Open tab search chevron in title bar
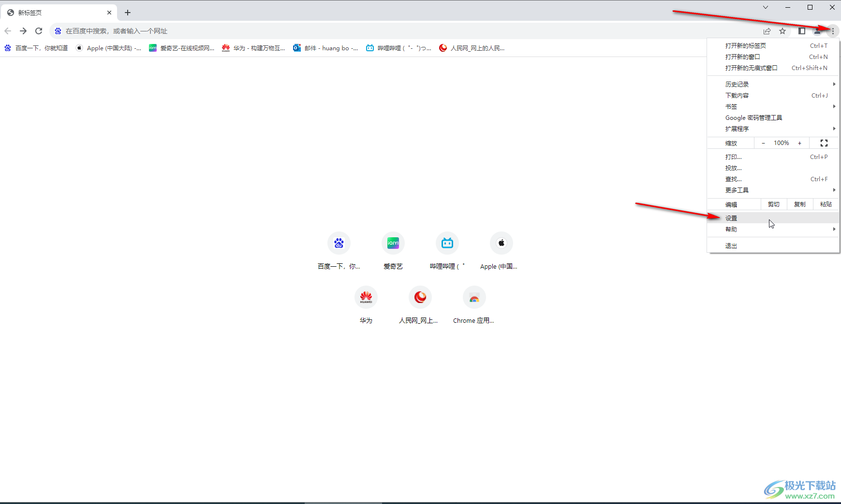Viewport: 841px width, 504px height. pos(766,7)
